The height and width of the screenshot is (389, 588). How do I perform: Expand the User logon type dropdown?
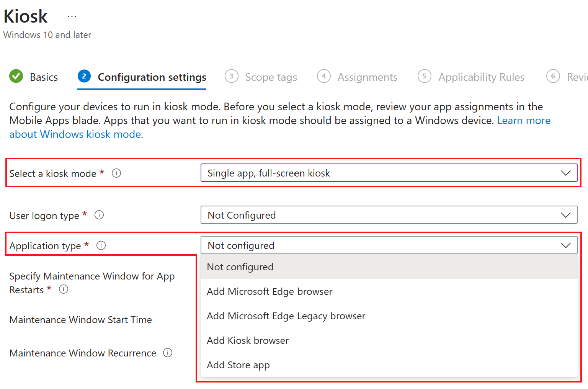click(x=389, y=215)
